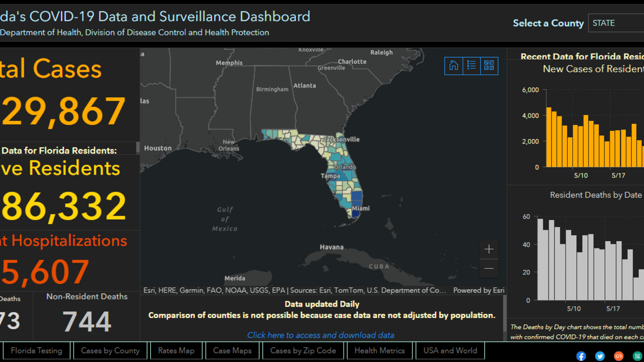Zoom out on the map
Image resolution: width=644 pixels, height=362 pixels.
point(489,269)
